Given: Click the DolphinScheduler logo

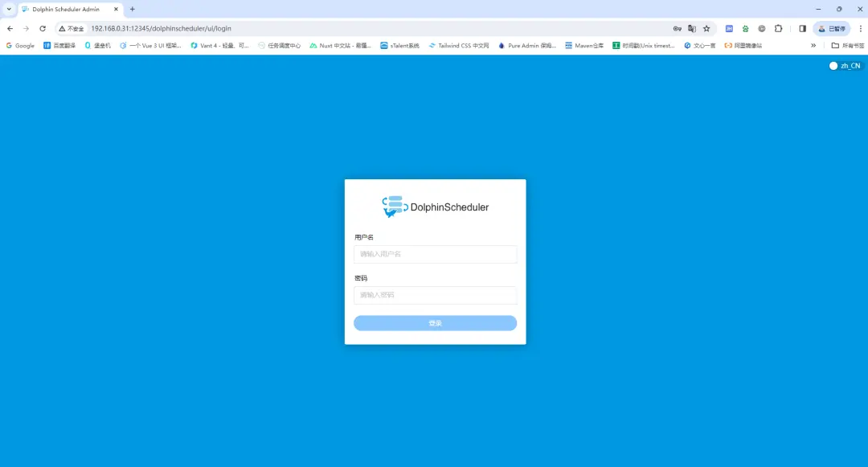Looking at the screenshot, I should point(435,207).
